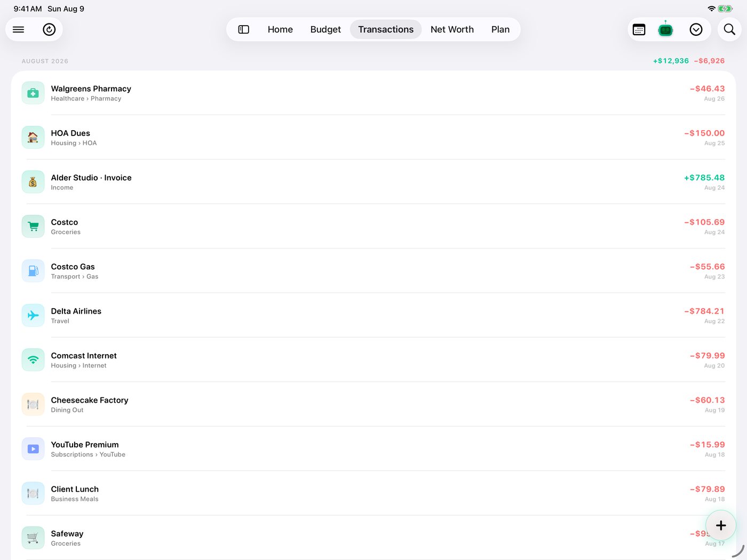Open the Walgreens Pharmacy transaction
Viewport: 747px width, 560px height.
373,93
